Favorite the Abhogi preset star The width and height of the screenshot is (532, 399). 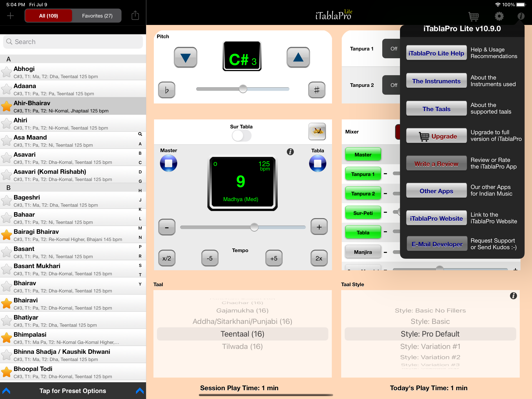click(6, 72)
